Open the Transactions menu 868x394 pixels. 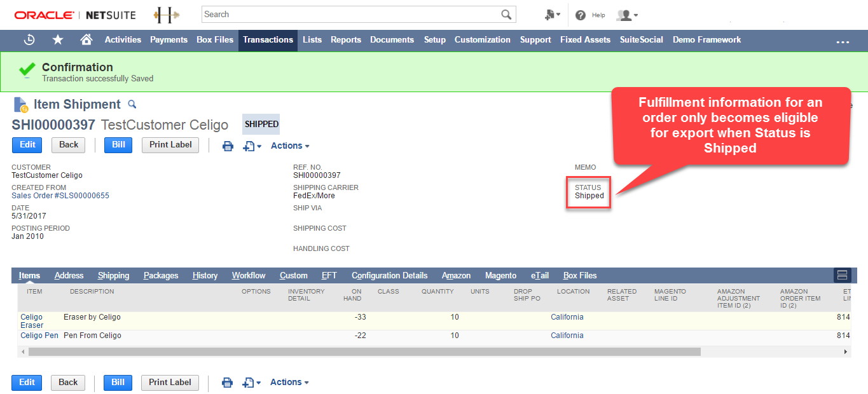coord(268,39)
